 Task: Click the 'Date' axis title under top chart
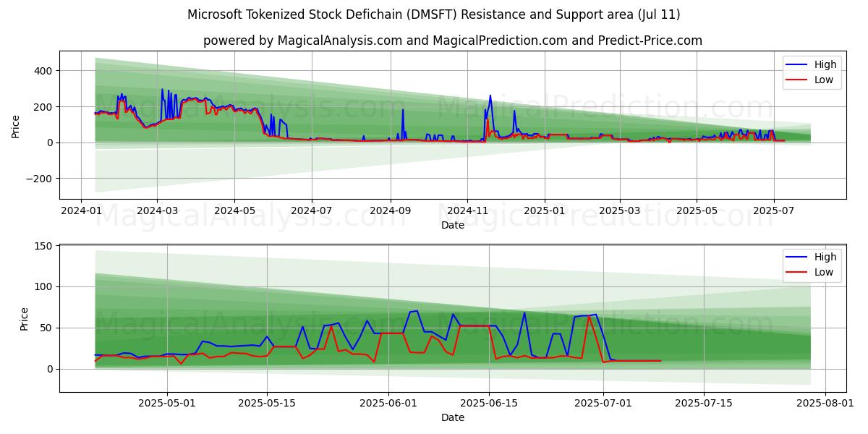pyautogui.click(x=453, y=225)
